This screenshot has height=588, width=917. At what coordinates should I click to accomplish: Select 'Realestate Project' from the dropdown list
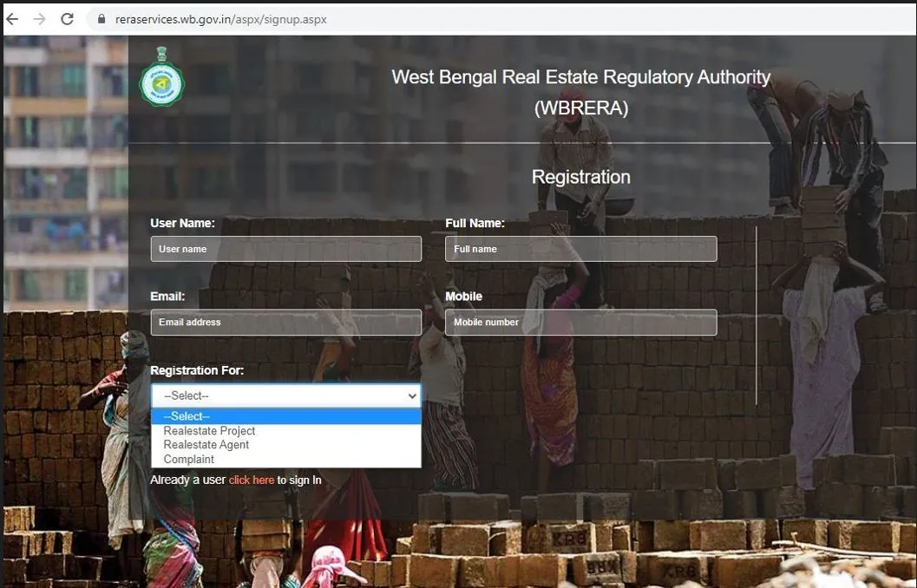tap(208, 430)
